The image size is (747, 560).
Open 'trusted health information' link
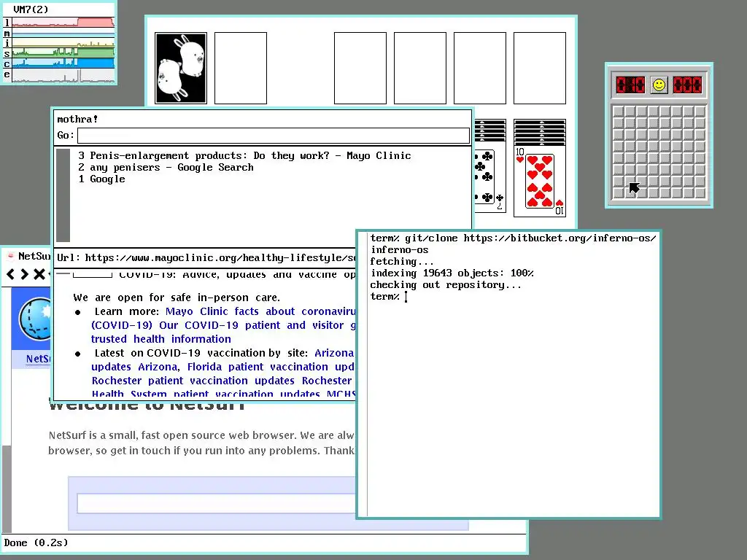point(161,339)
